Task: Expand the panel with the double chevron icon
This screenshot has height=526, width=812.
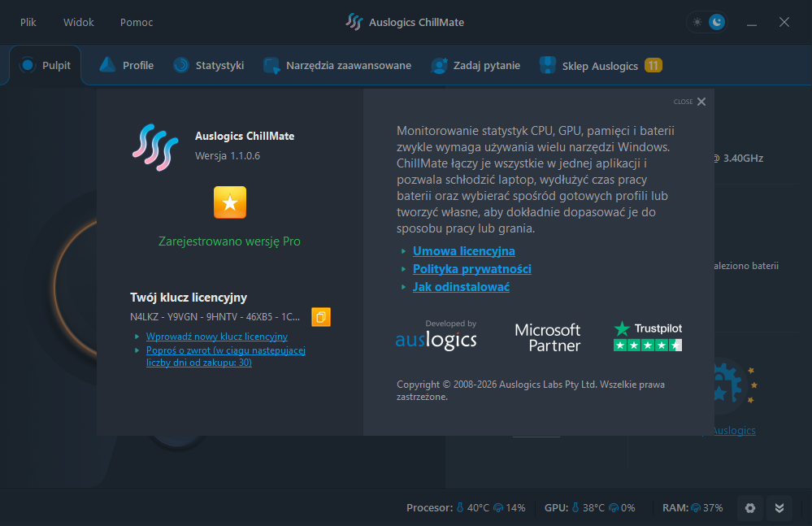Action: click(779, 508)
